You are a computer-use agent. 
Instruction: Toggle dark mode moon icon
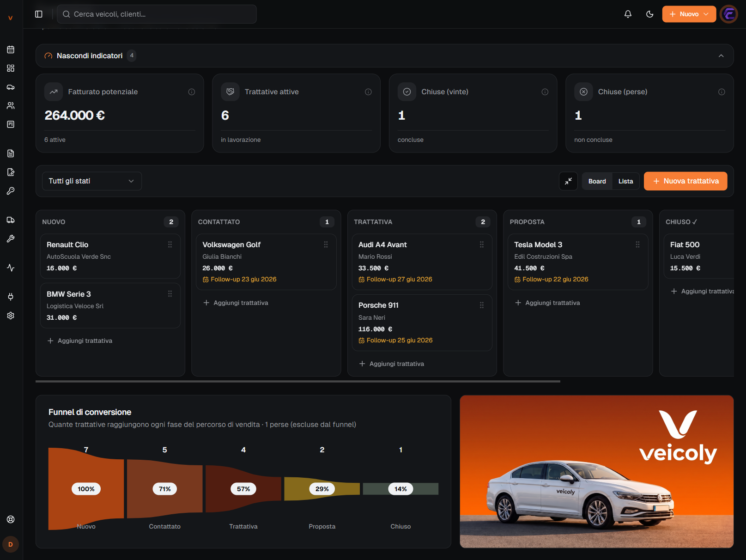click(x=649, y=14)
